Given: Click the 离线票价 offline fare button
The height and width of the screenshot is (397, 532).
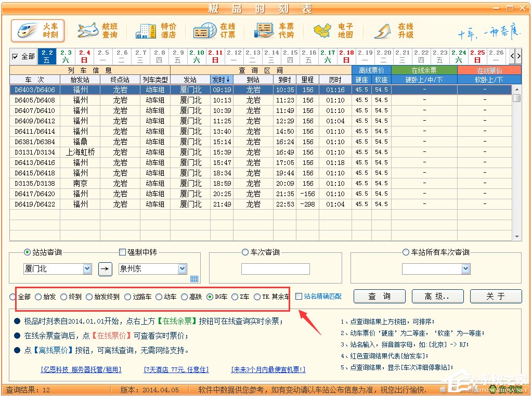Looking at the screenshot, I should [371, 70].
